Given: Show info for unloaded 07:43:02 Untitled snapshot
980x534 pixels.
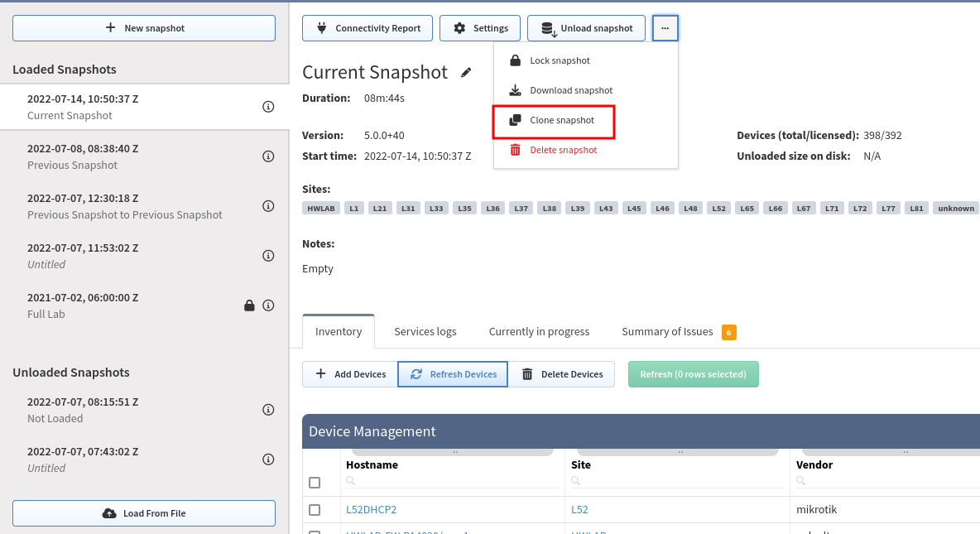Looking at the screenshot, I should [x=268, y=459].
